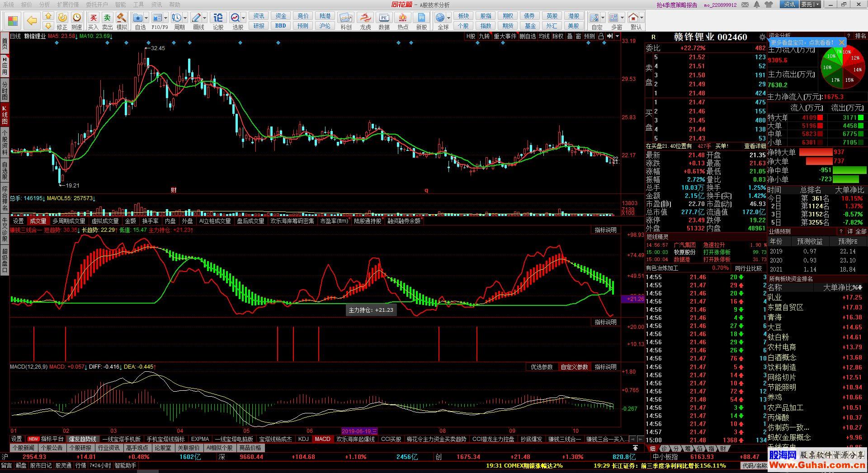Open the 选股 stock picker icon
868x473 pixels.
pyautogui.click(x=235, y=18)
